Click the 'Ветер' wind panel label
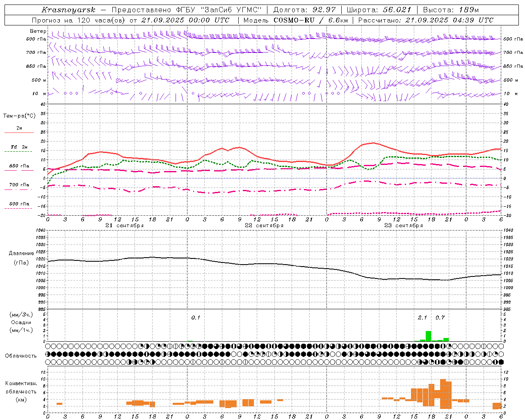 [x=38, y=31]
